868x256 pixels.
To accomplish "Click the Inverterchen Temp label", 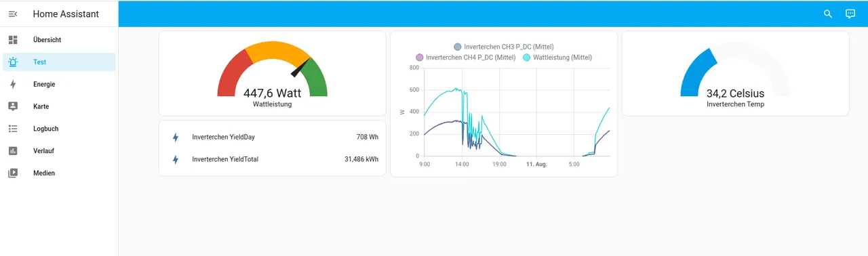I will pos(735,105).
